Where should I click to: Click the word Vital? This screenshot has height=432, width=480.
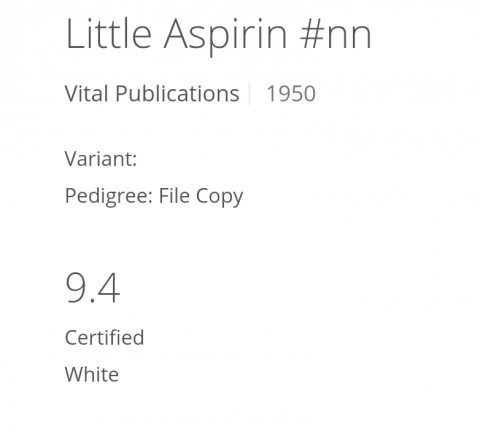click(x=87, y=93)
